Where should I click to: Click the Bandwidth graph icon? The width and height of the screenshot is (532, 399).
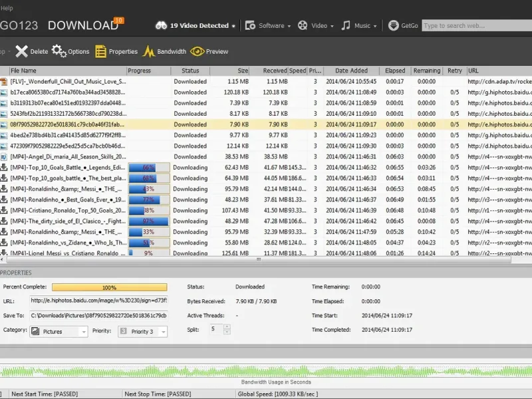pos(148,52)
